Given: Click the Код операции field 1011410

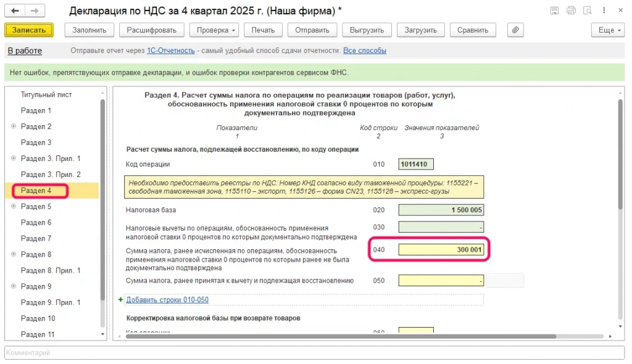Looking at the screenshot, I should pyautogui.click(x=416, y=164).
